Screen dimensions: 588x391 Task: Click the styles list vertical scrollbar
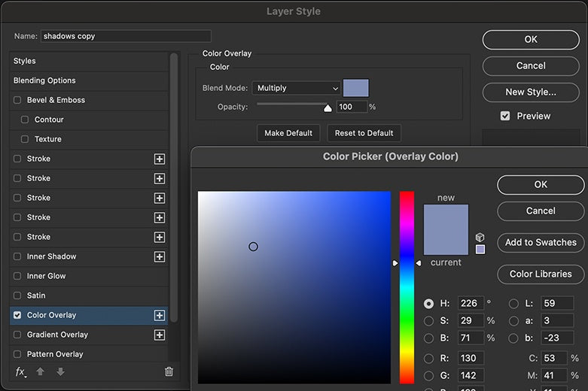tap(173, 187)
